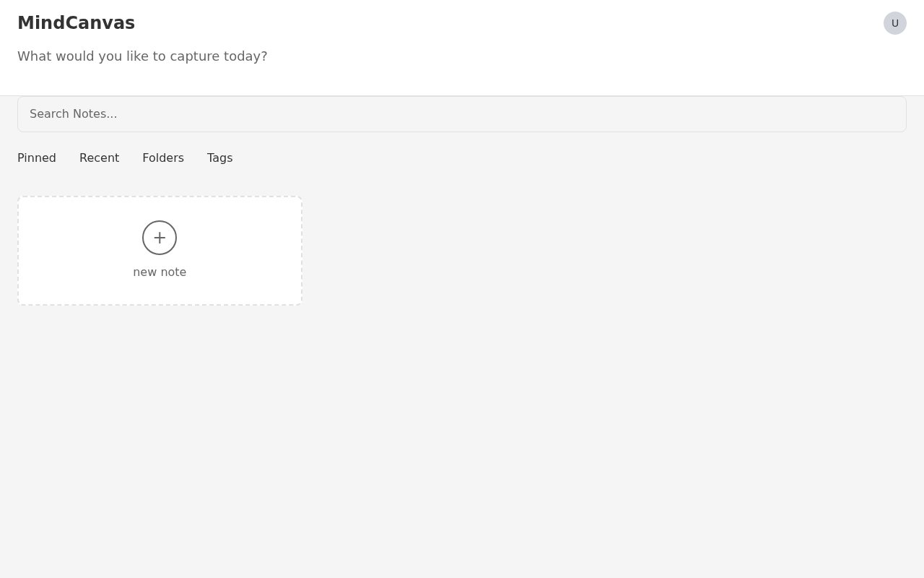Image resolution: width=924 pixels, height=578 pixels.
Task: Switch to the Pinned tab
Action: [x=37, y=158]
